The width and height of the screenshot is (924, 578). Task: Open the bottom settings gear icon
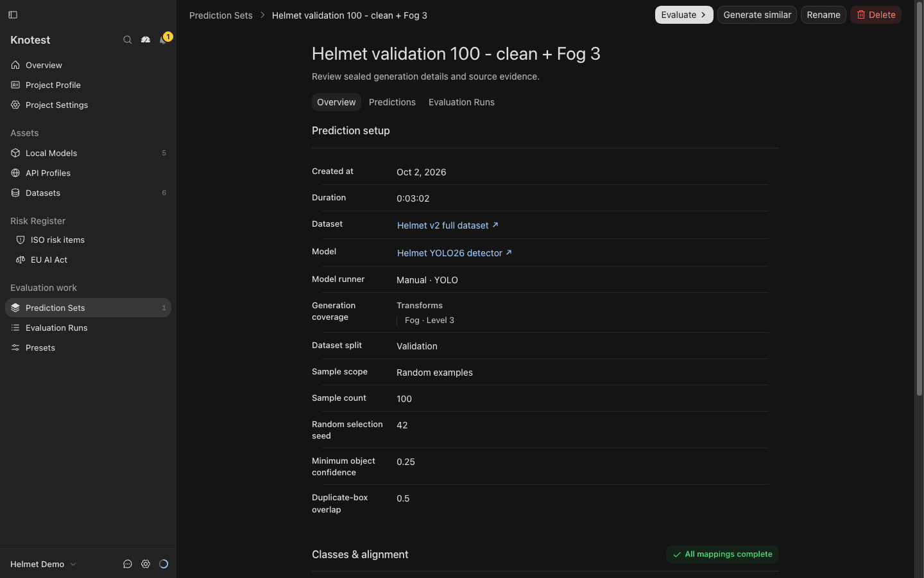pyautogui.click(x=146, y=564)
